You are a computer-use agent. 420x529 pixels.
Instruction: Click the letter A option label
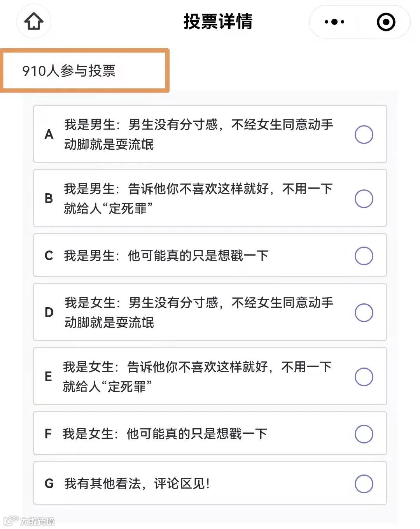click(49, 135)
